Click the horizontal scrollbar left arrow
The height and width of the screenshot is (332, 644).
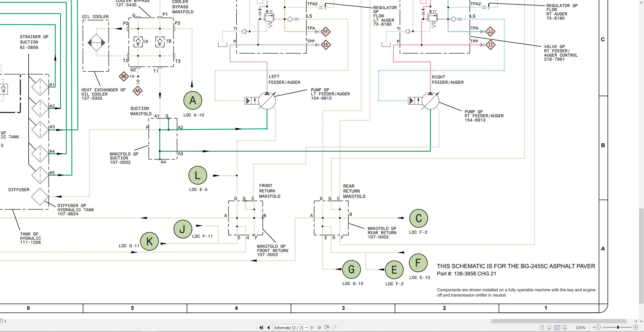tap(5, 321)
